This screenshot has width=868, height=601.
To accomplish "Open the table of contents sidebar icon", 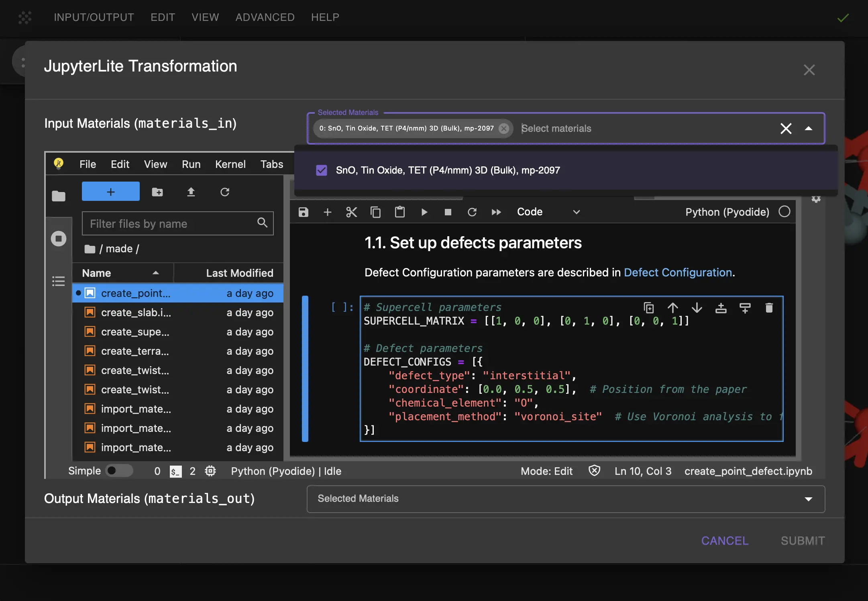I will (59, 281).
